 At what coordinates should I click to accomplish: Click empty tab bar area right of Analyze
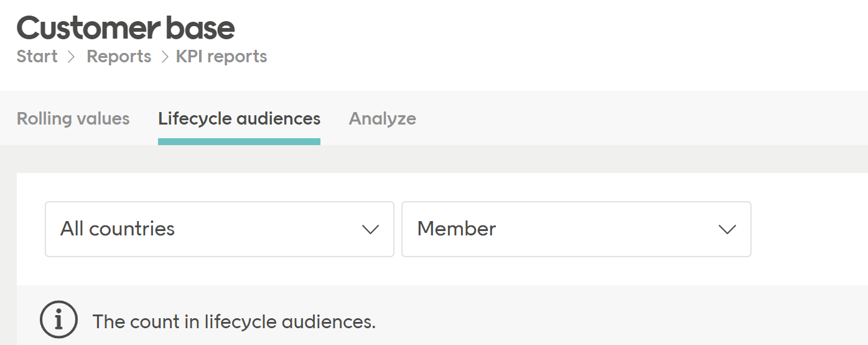(x=622, y=118)
